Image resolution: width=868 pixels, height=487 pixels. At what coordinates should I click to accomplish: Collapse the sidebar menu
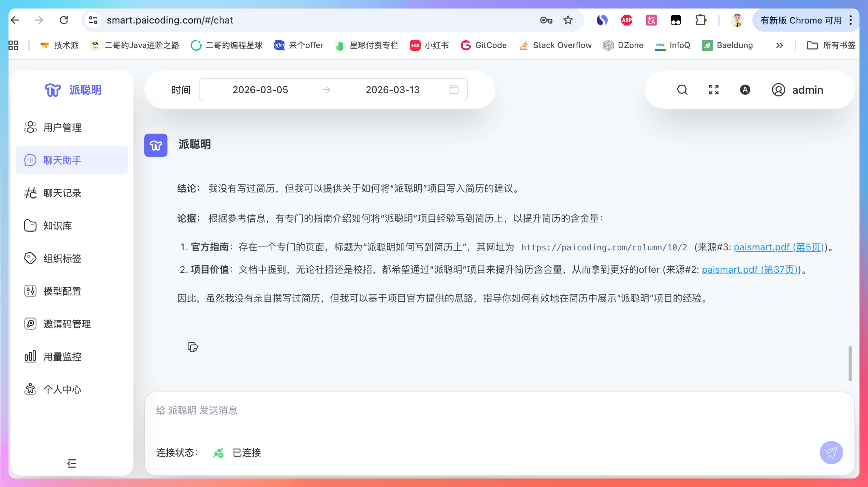click(71, 463)
